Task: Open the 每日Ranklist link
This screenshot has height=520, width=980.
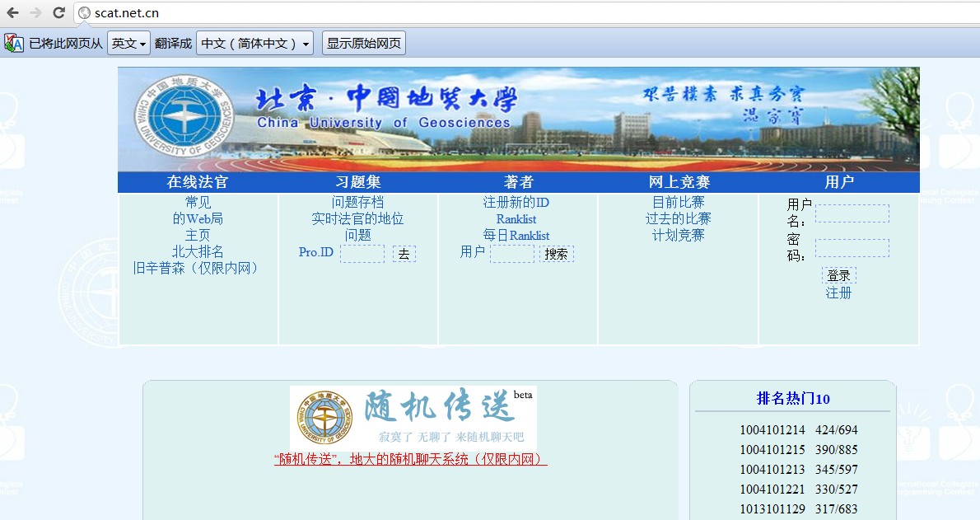Action: [x=516, y=236]
